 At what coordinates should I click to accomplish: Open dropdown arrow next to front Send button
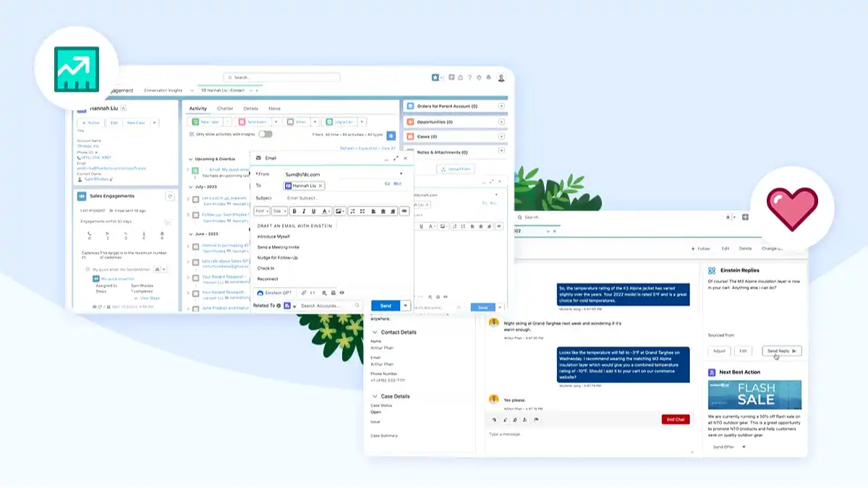tap(406, 306)
